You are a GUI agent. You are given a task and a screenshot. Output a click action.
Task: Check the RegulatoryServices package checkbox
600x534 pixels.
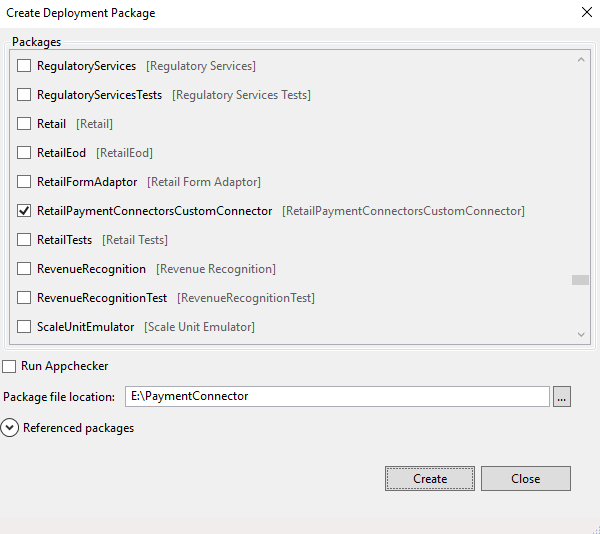click(x=25, y=66)
